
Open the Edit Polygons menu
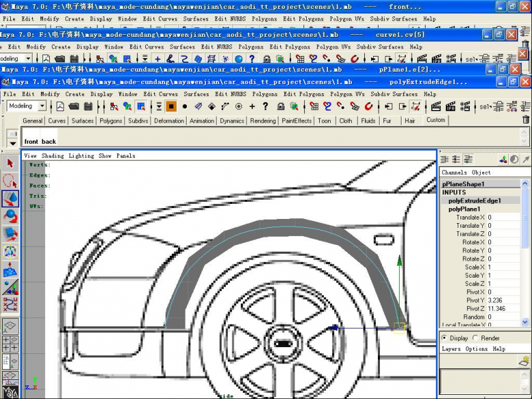[304, 94]
